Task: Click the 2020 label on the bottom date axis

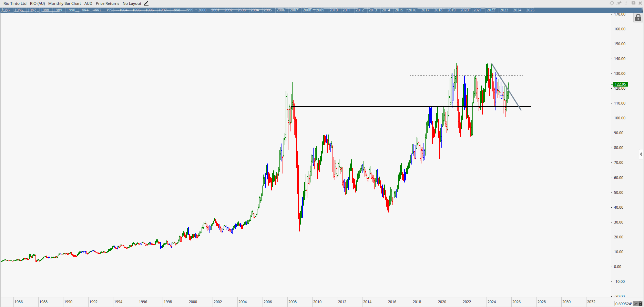Action: pyautogui.click(x=442, y=302)
